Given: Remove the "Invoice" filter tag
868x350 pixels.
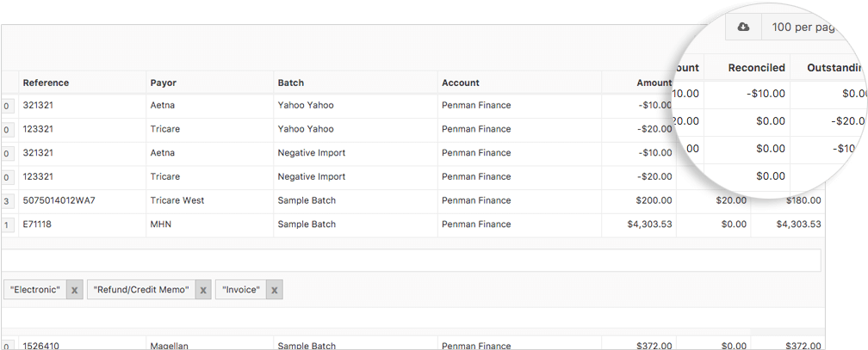Looking at the screenshot, I should point(274,290).
